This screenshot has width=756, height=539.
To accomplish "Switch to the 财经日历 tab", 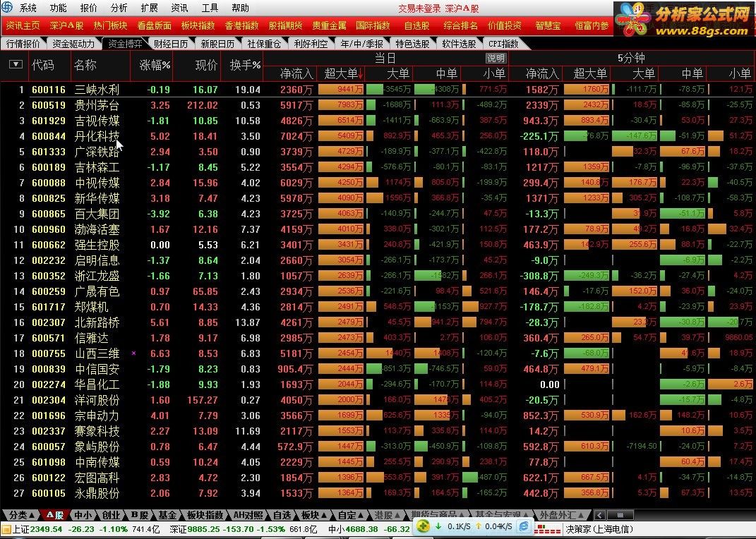I will (171, 44).
